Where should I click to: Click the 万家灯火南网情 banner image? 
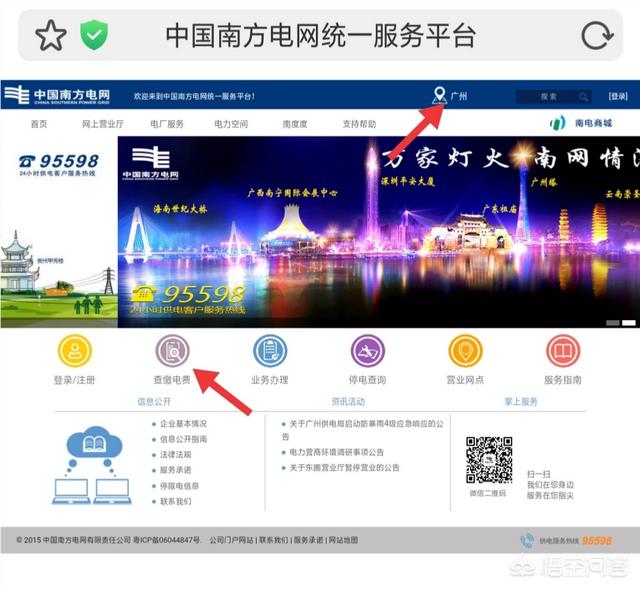[379, 232]
